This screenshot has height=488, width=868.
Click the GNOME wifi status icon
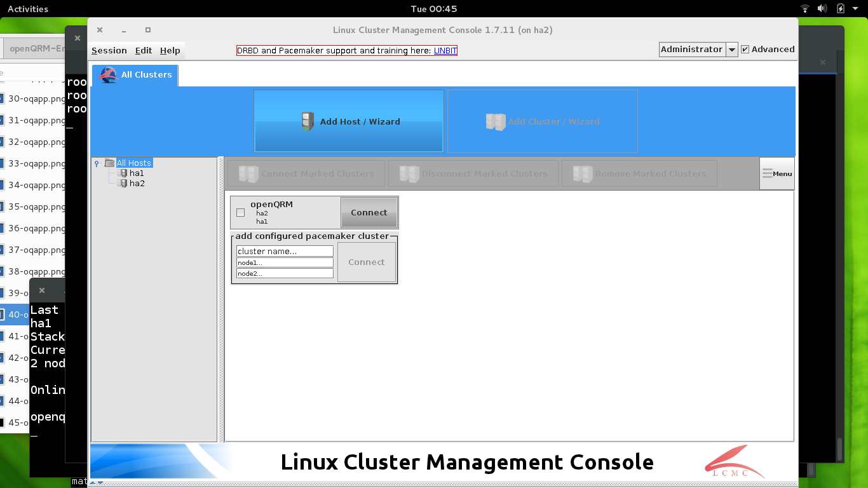pyautogui.click(x=805, y=9)
